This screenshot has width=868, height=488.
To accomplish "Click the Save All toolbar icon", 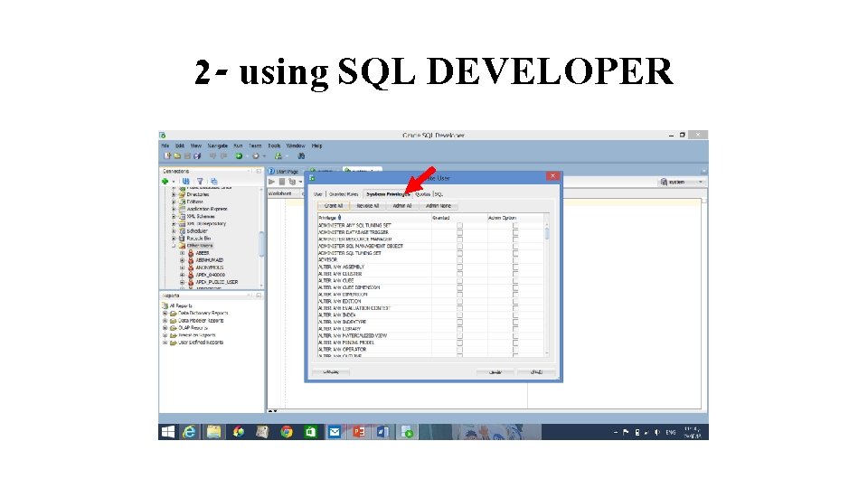I will pos(196,156).
